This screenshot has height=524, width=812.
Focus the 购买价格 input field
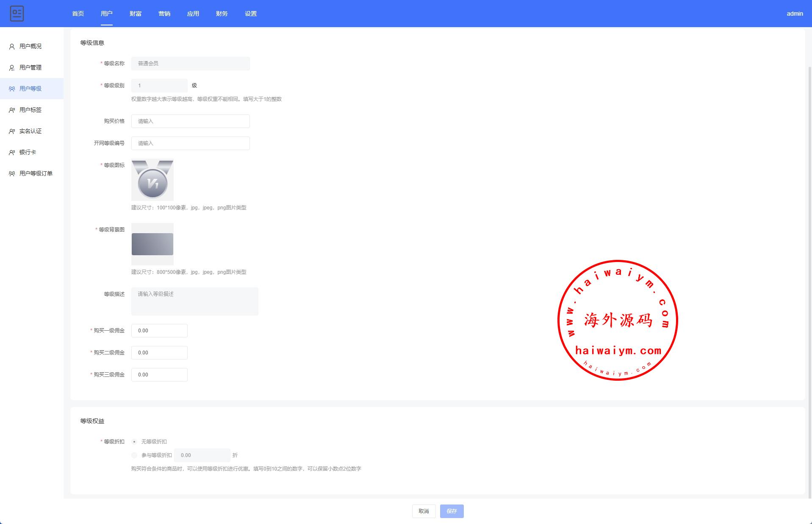pos(191,121)
